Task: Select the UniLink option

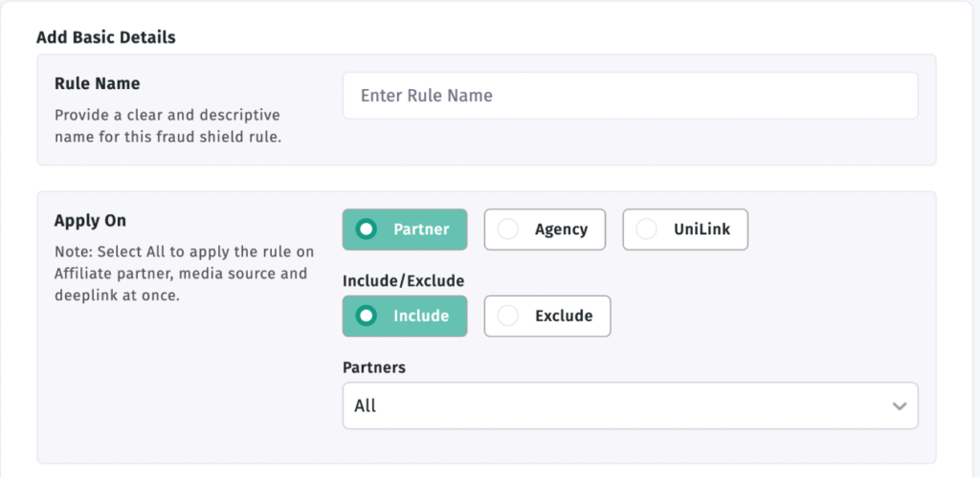Action: pos(685,230)
